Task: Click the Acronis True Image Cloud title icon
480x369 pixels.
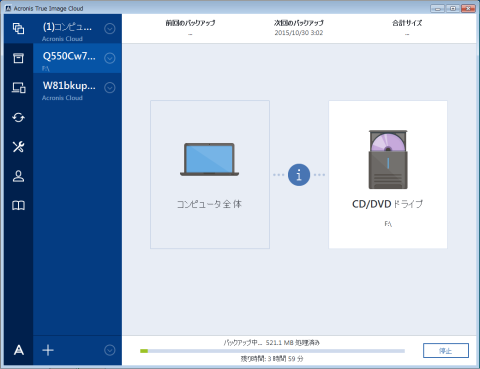Action: click(8, 8)
